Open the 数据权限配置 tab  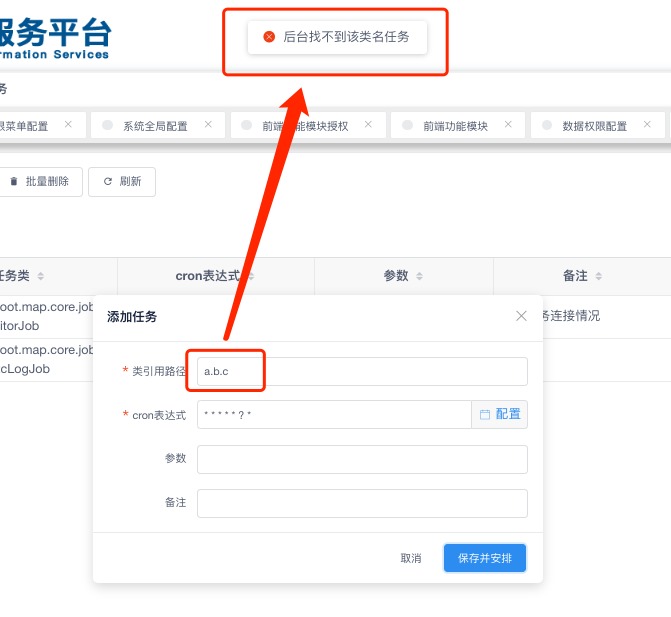click(594, 126)
